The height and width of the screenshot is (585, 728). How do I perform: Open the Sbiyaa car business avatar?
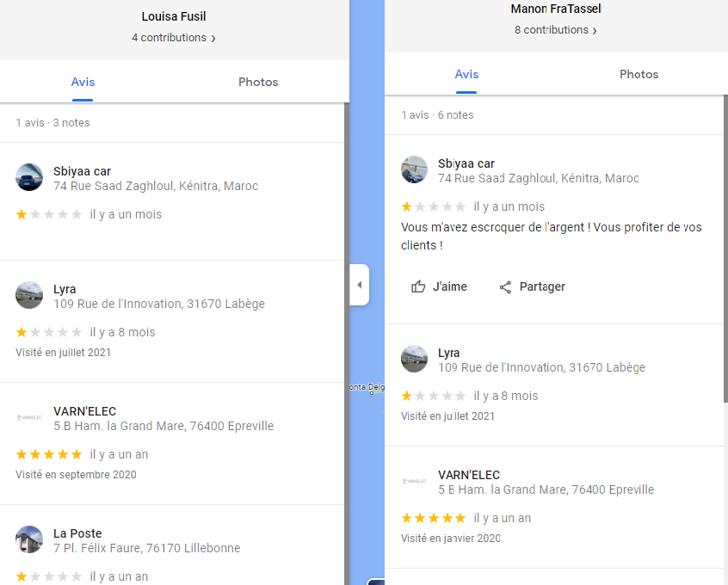click(x=28, y=177)
